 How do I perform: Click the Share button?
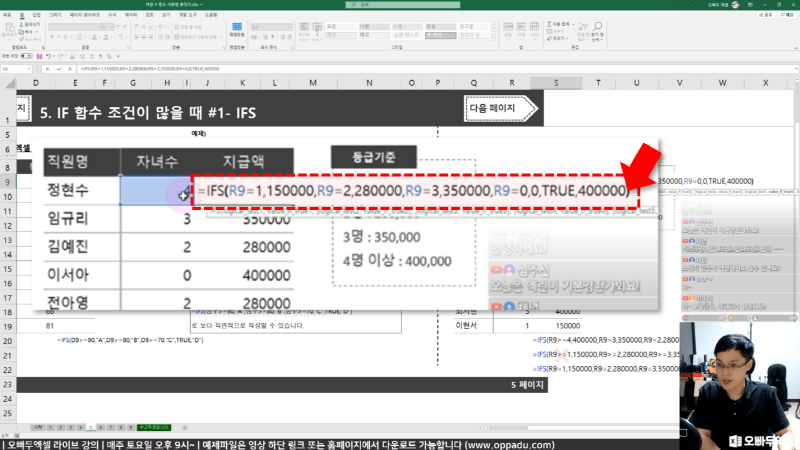[767, 15]
